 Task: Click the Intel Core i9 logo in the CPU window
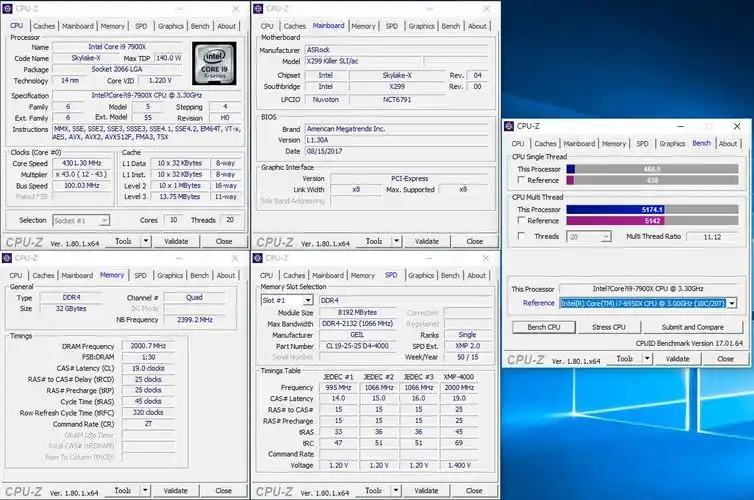pyautogui.click(x=214, y=63)
